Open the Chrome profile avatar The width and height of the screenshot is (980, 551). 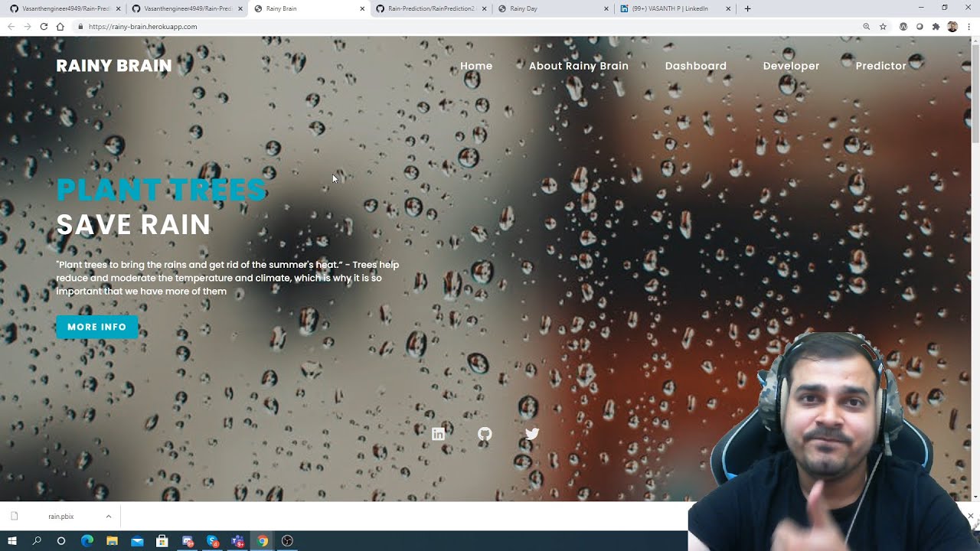click(x=952, y=26)
